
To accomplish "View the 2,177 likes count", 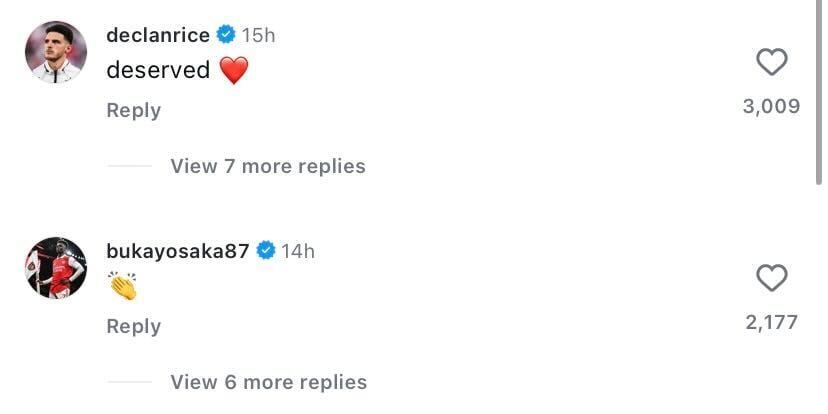I will [x=771, y=323].
